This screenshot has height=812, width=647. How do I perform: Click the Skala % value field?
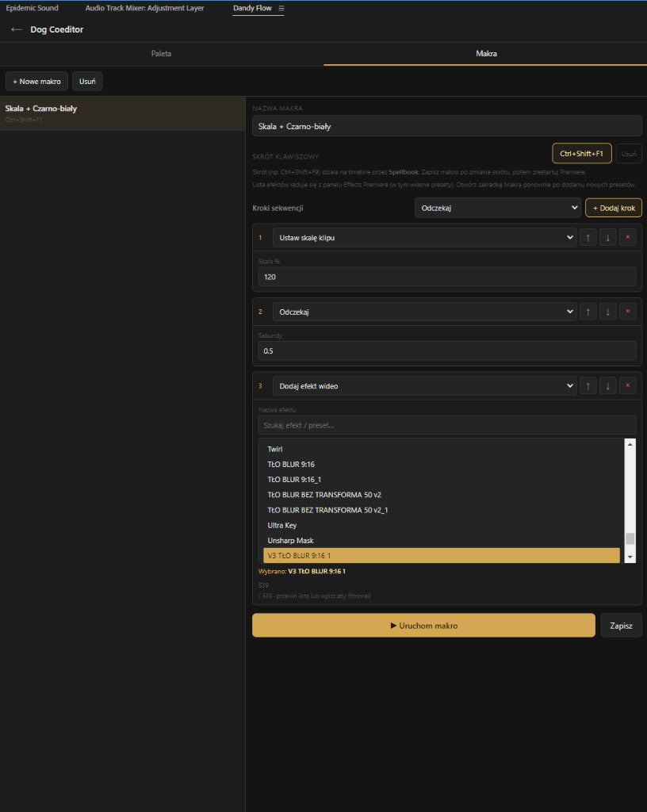447,277
